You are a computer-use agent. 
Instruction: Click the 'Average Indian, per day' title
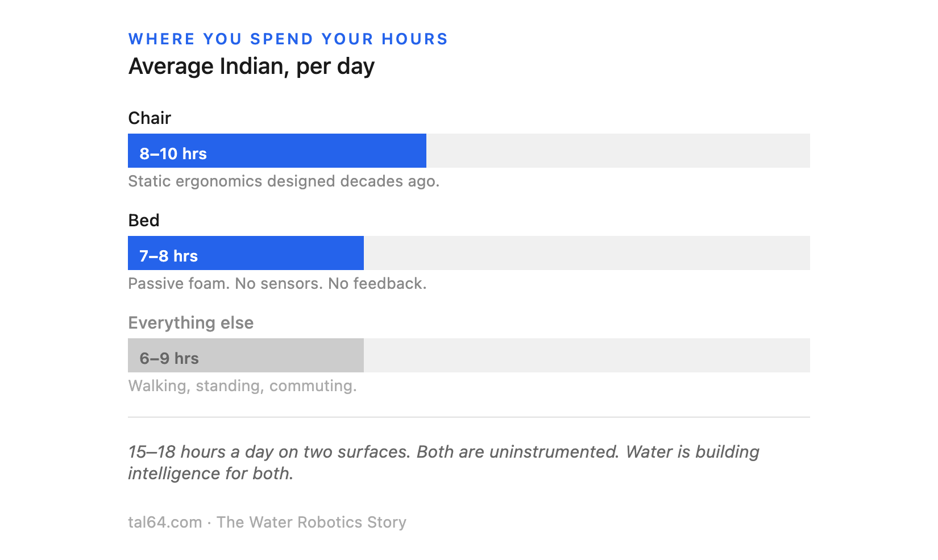point(251,67)
